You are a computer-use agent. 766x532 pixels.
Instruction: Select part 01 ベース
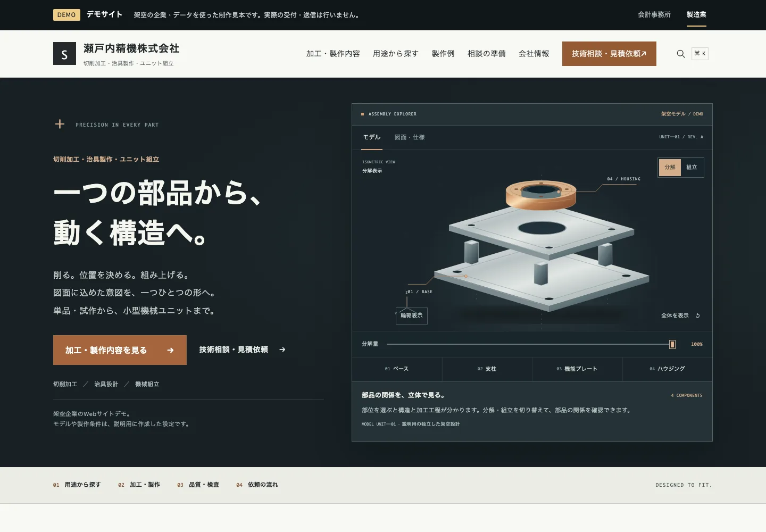(397, 369)
